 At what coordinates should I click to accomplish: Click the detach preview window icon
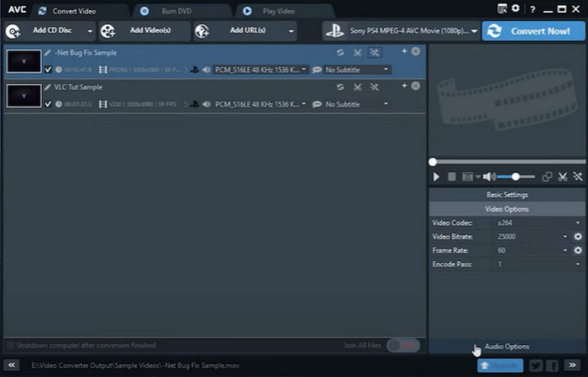coord(547,176)
